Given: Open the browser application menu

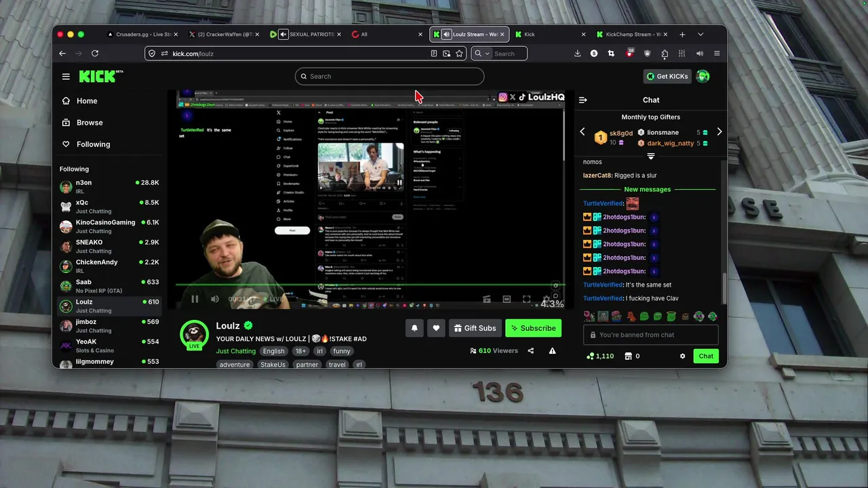Looking at the screenshot, I should pyautogui.click(x=717, y=54).
